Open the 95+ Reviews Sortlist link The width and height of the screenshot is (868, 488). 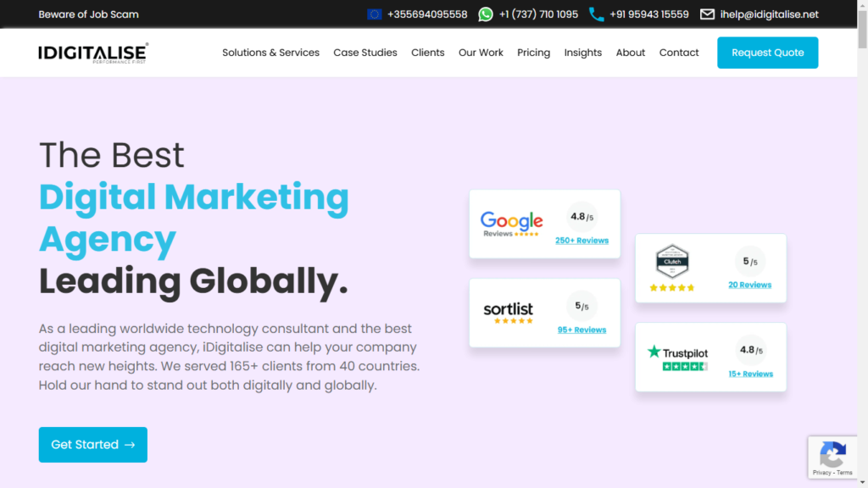(x=581, y=330)
